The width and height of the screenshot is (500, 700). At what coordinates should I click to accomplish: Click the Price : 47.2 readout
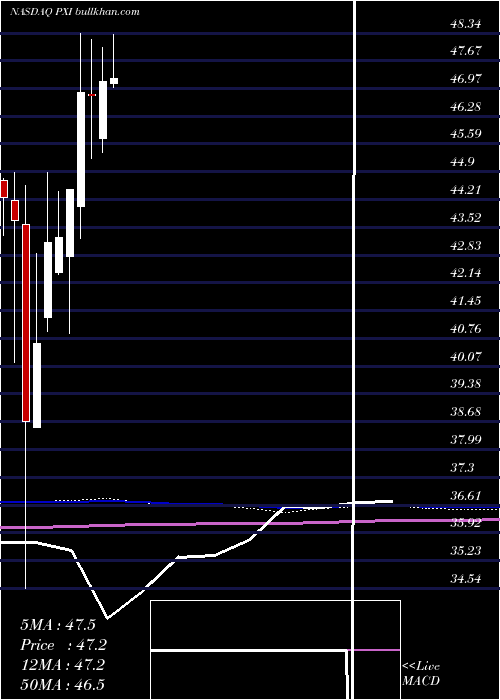[63, 645]
